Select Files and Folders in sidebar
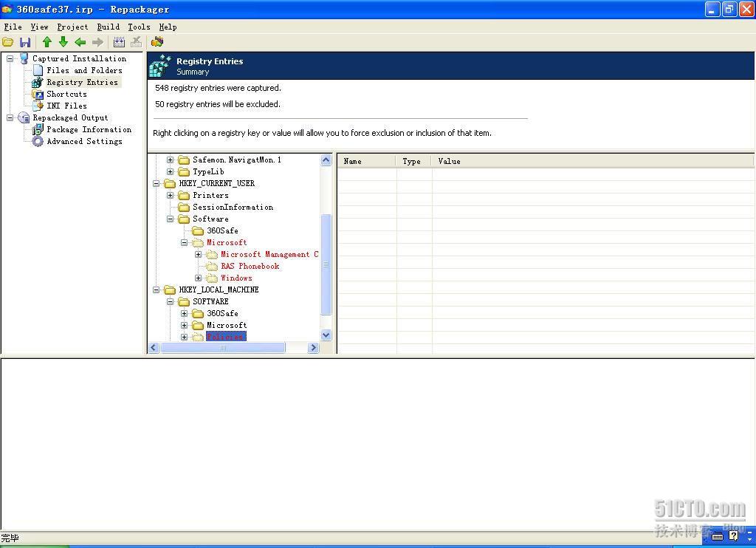756x548 pixels. point(83,70)
